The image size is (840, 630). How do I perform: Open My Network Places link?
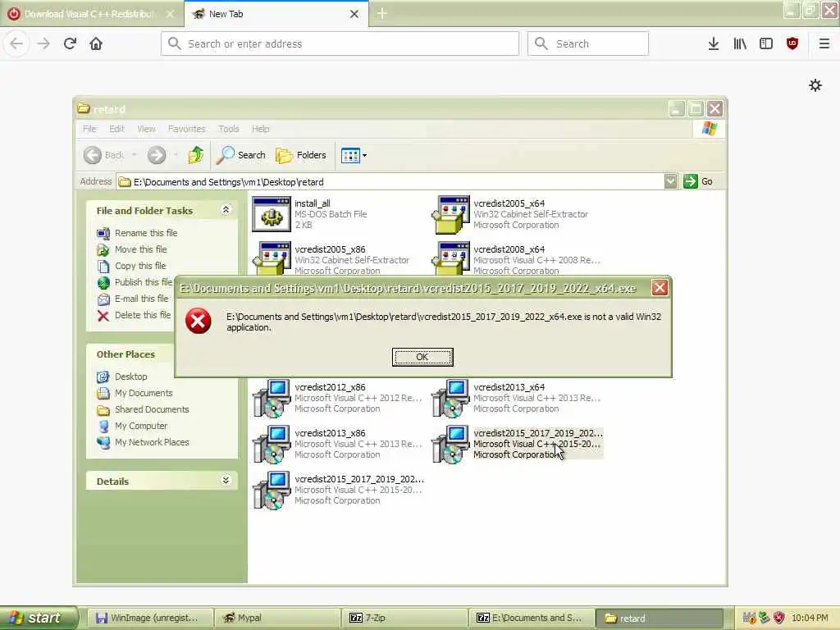coord(152,442)
